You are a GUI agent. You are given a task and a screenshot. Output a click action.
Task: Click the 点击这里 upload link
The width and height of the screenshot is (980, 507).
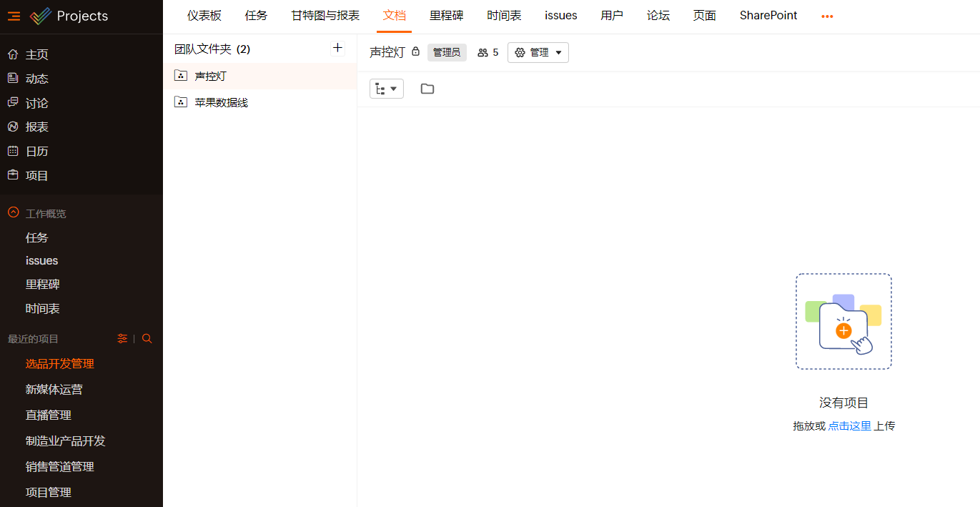click(849, 426)
